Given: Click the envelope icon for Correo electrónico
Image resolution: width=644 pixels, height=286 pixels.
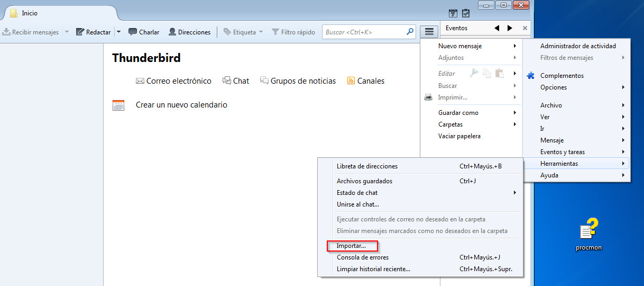Looking at the screenshot, I should (140, 81).
